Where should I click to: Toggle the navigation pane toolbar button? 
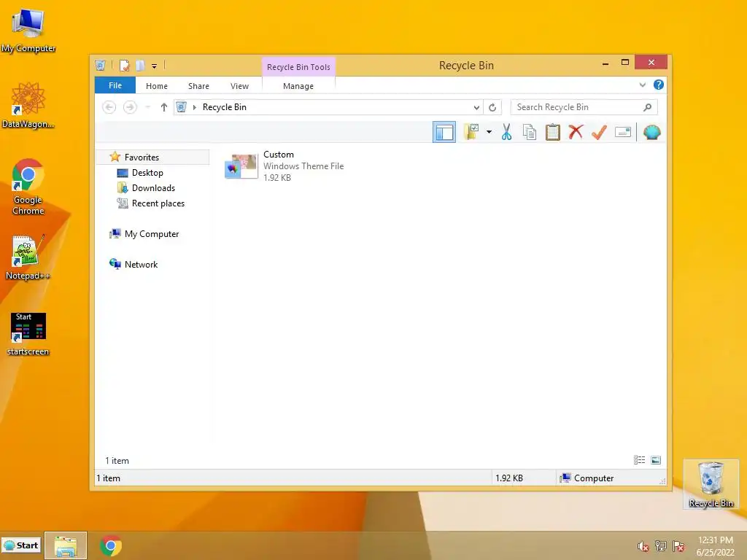tap(444, 132)
